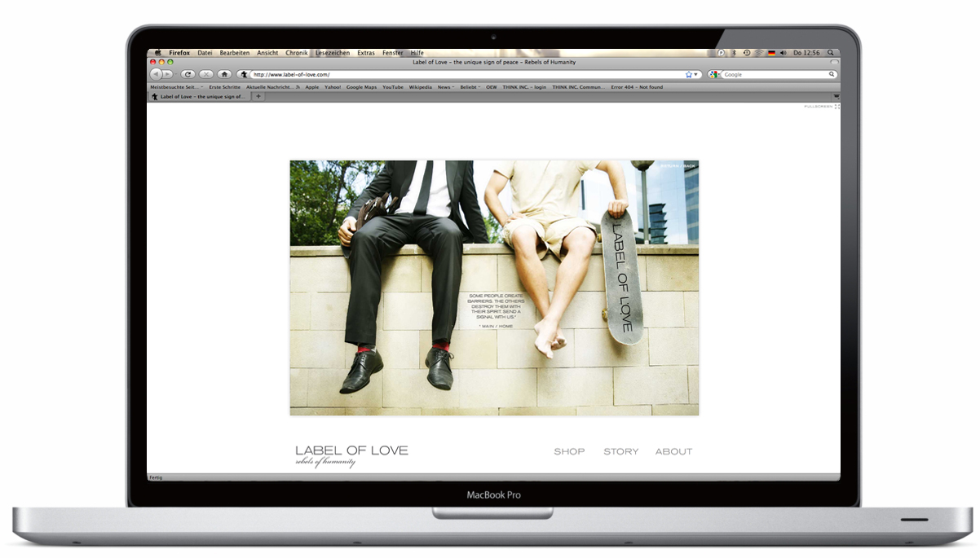Open the Ansicht menu

(x=267, y=53)
